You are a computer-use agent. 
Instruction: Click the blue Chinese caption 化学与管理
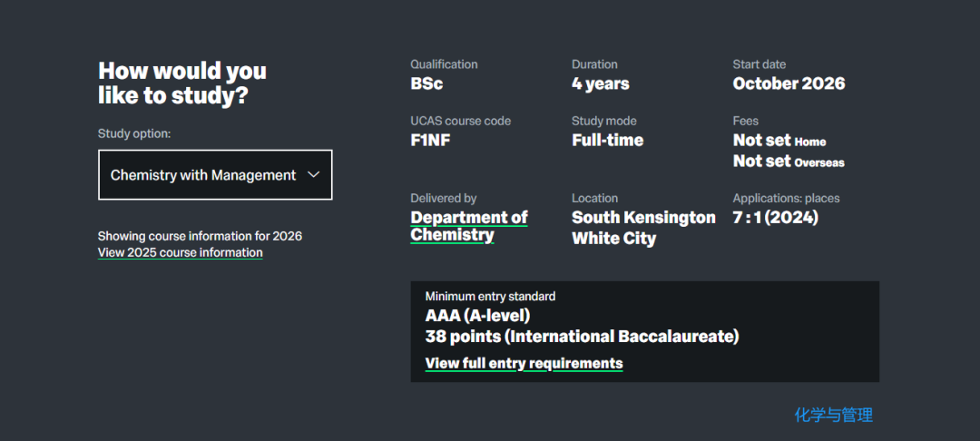coord(833,415)
